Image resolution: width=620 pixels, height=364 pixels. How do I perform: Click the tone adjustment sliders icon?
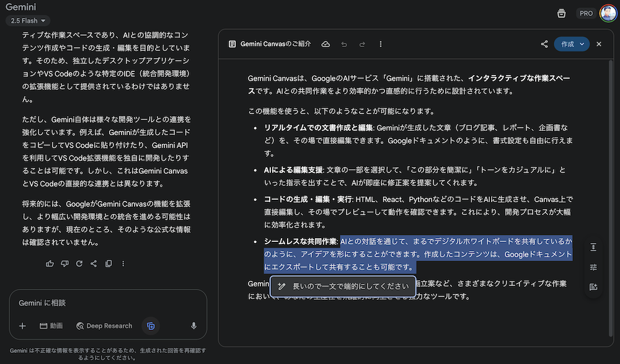point(593,267)
